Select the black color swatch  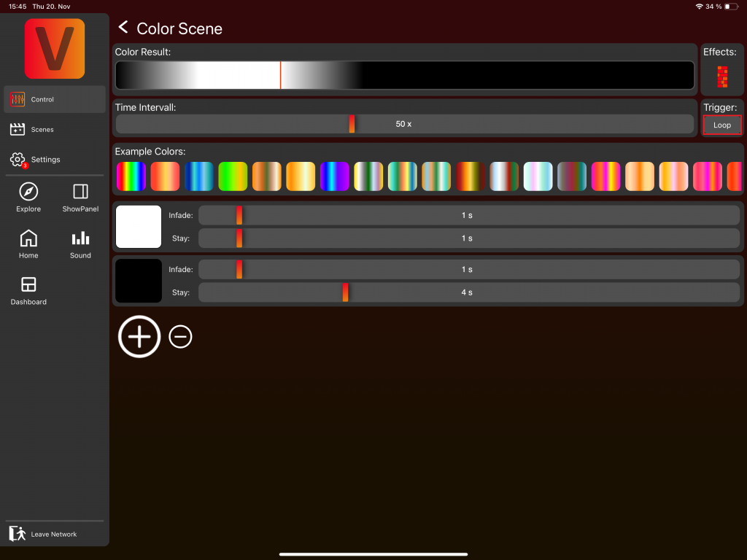pyautogui.click(x=139, y=281)
